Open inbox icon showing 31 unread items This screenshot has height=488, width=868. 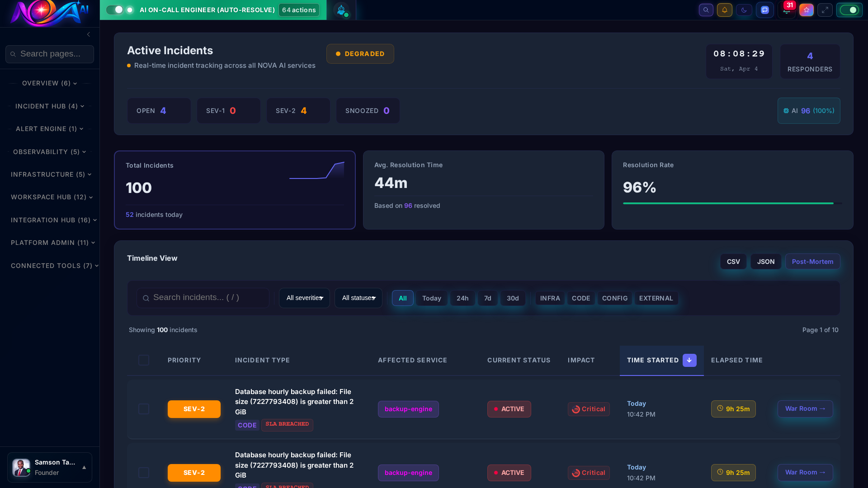pyautogui.click(x=787, y=10)
